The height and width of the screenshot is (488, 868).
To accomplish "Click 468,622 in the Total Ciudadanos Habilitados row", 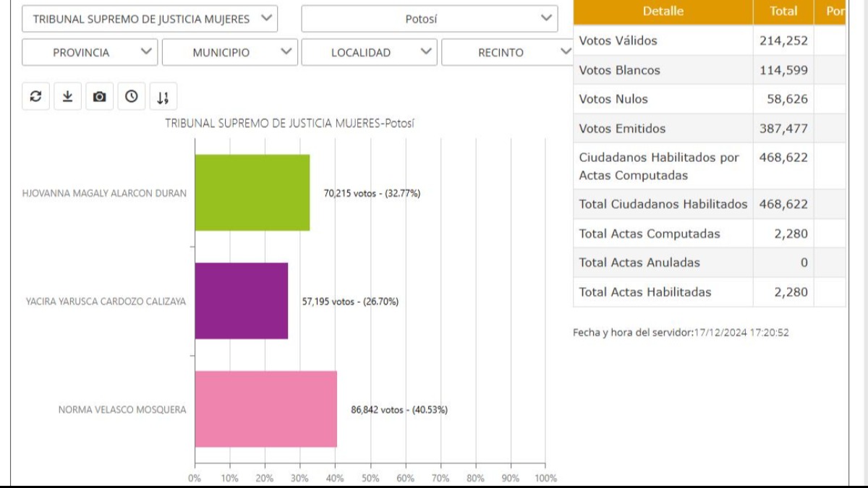I will pyautogui.click(x=783, y=204).
